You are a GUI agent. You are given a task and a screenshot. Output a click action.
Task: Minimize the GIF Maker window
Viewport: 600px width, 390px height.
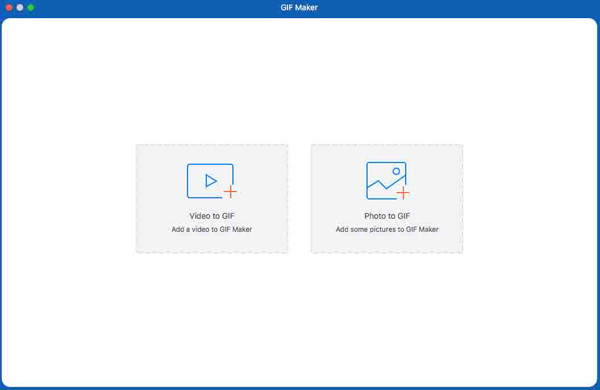20,7
